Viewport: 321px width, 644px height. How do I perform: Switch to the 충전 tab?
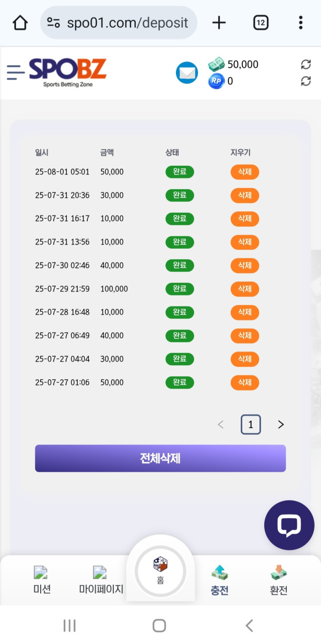220,581
